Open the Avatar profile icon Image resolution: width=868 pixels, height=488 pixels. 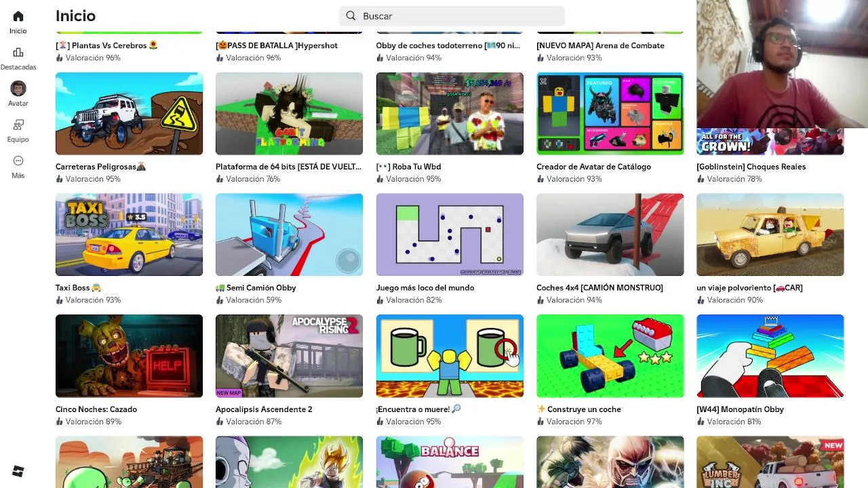[x=18, y=88]
